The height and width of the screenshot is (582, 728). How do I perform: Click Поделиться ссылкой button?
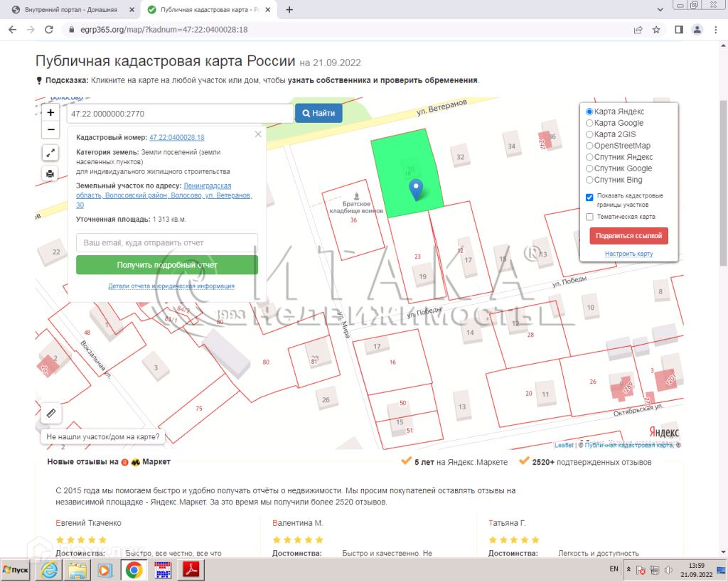click(x=628, y=236)
